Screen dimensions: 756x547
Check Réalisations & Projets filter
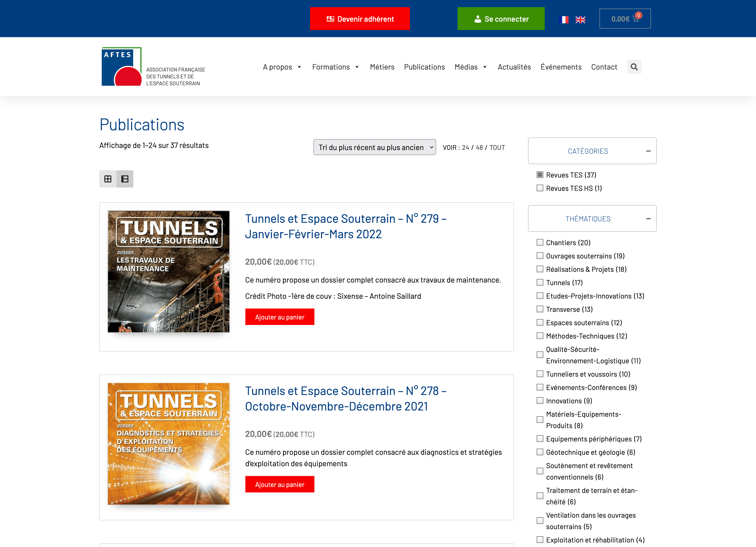pyautogui.click(x=540, y=269)
